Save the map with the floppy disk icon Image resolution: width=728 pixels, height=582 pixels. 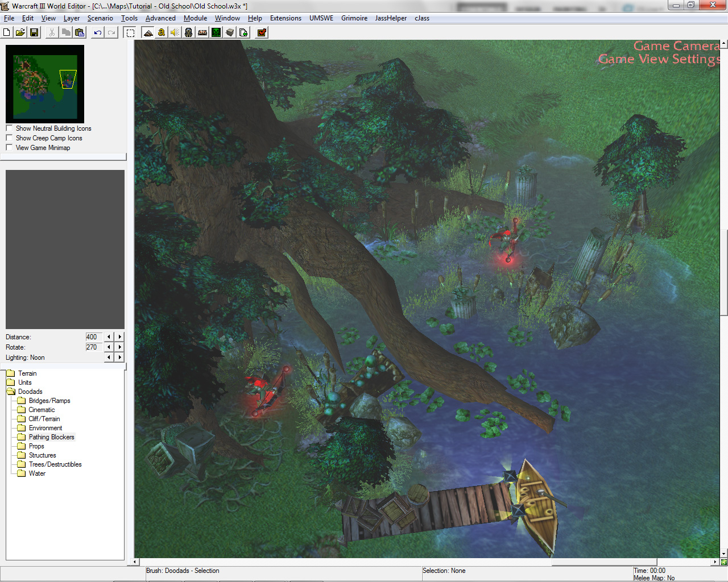pos(34,32)
